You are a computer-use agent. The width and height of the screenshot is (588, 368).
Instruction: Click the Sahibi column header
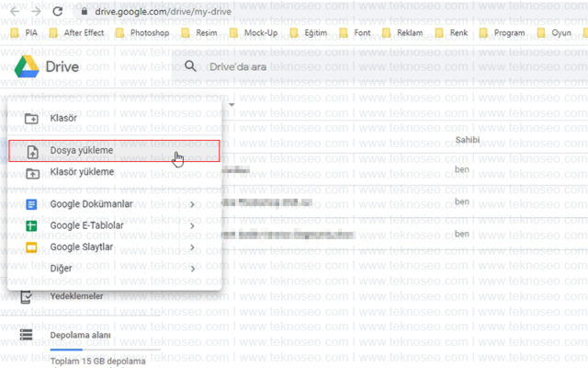click(x=468, y=140)
